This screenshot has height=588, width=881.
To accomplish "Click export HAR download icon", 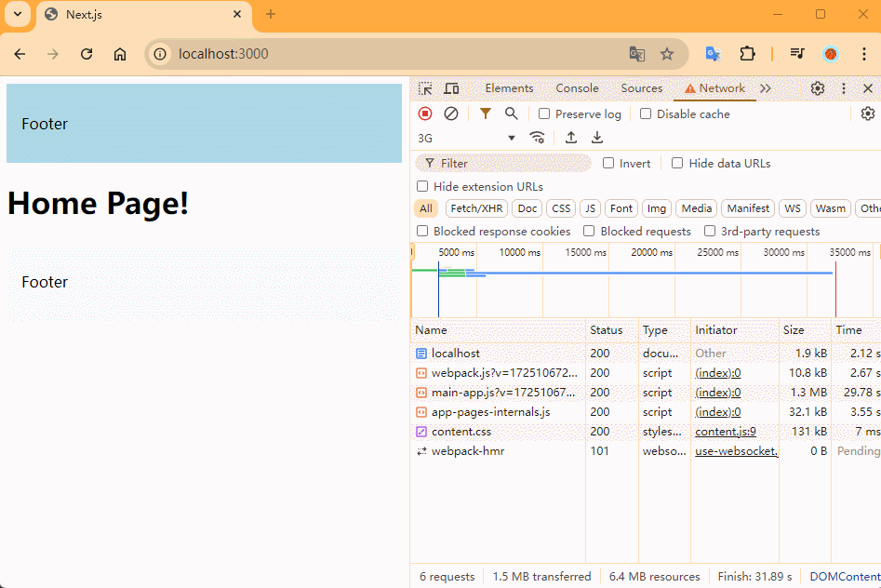I will (597, 138).
